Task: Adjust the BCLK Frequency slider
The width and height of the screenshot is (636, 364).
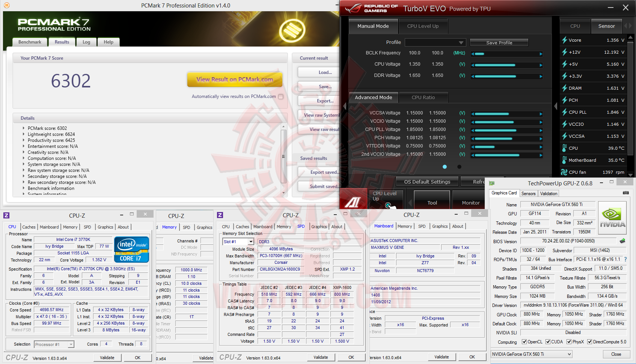Action: 507,54
